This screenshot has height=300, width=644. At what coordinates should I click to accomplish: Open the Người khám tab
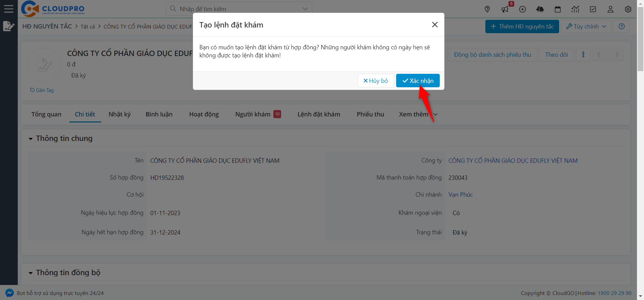tap(258, 114)
